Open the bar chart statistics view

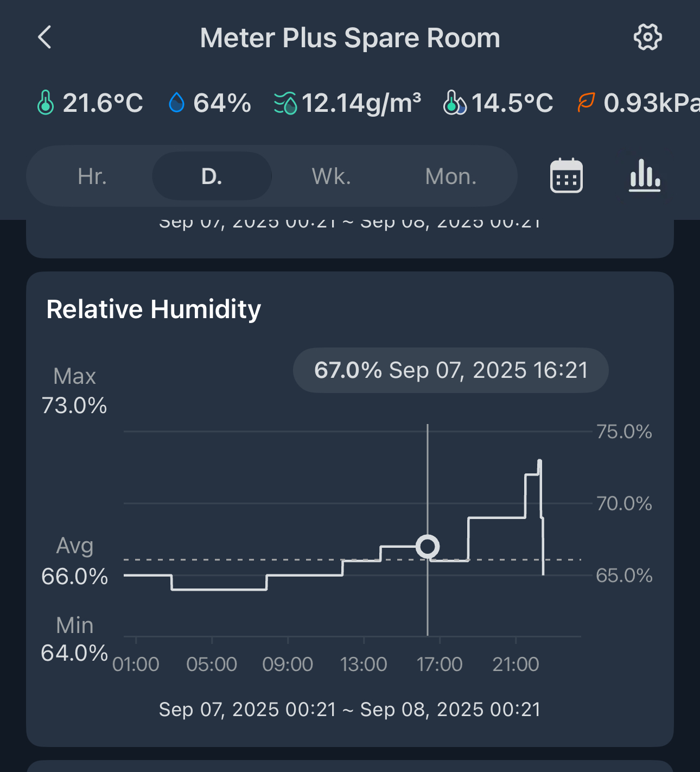(x=645, y=176)
